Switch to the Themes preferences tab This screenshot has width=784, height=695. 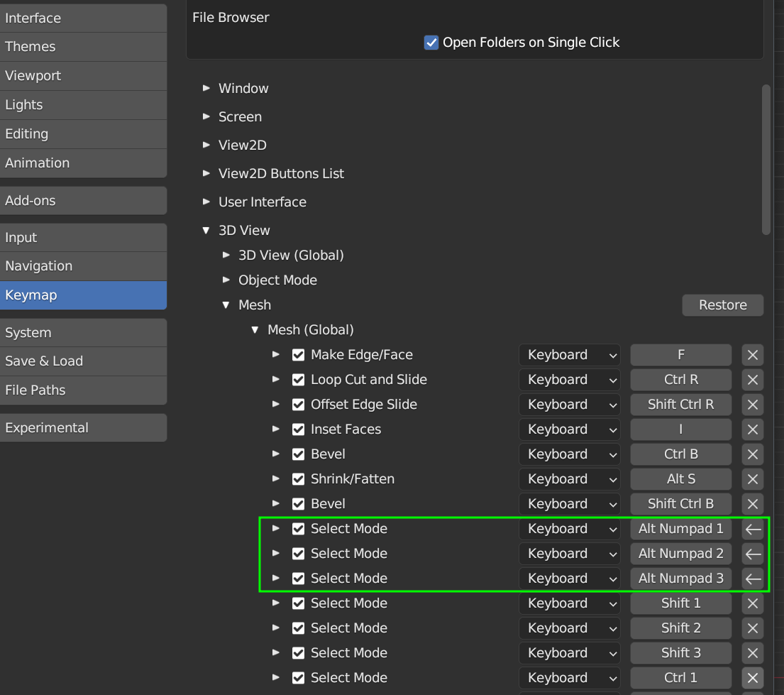point(83,47)
